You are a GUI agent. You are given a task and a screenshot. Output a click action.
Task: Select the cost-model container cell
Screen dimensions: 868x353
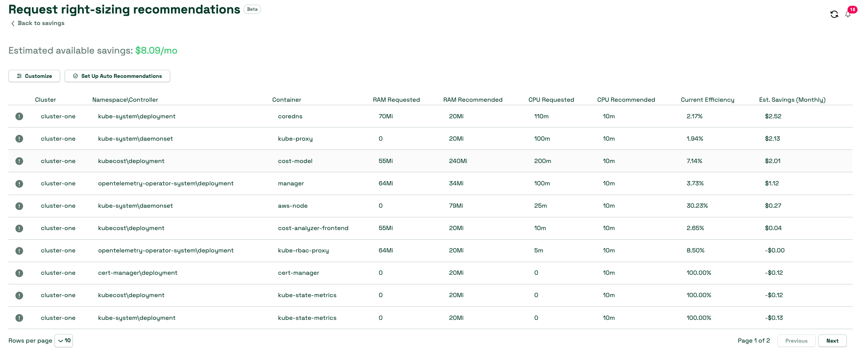pos(295,161)
